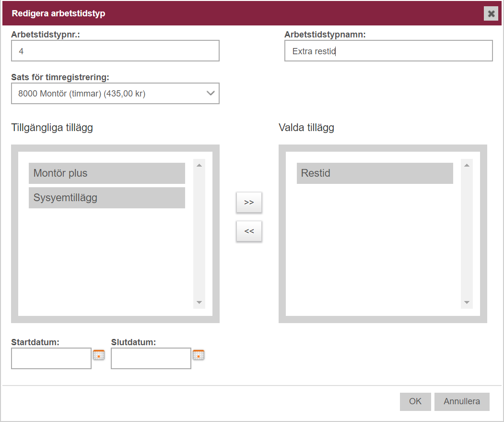Click the Startdatum date field
The image size is (504, 422).
point(51,358)
